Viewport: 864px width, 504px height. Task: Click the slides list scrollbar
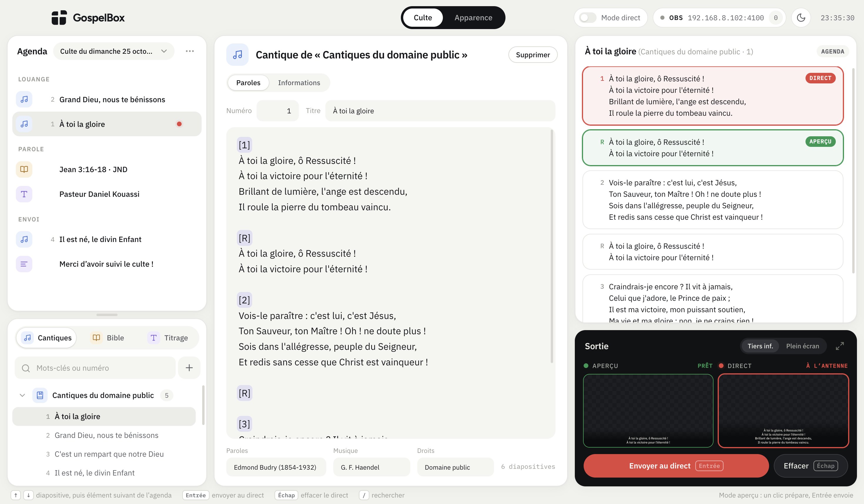(x=853, y=171)
